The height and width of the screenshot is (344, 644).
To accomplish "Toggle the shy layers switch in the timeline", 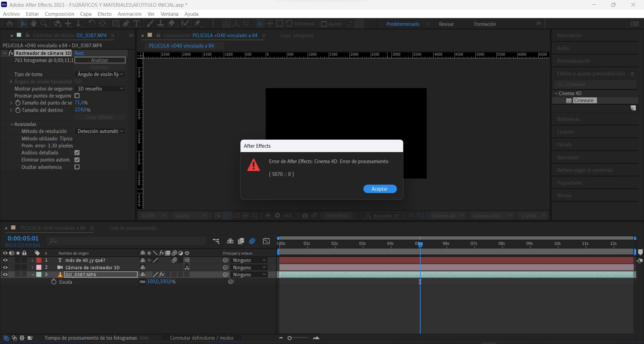I will pos(230,241).
